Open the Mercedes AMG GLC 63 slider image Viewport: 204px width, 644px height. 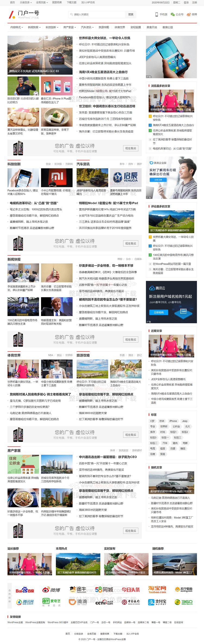click(40, 55)
